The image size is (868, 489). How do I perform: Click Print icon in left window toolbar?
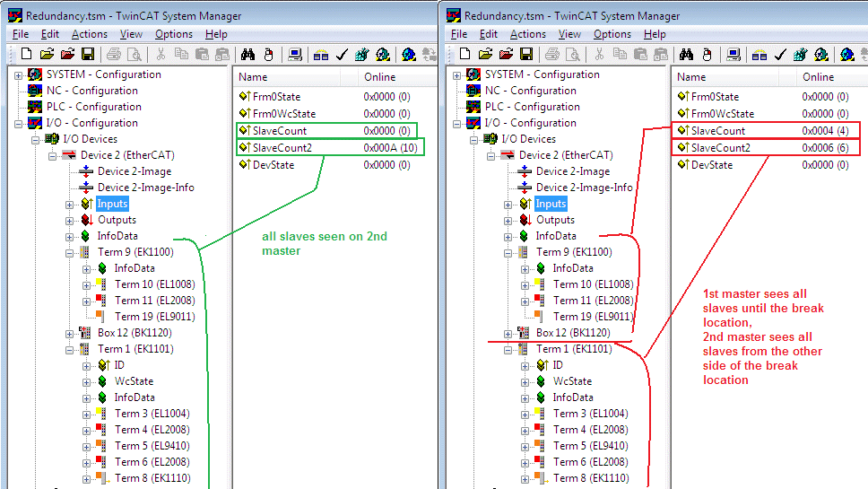[x=114, y=54]
